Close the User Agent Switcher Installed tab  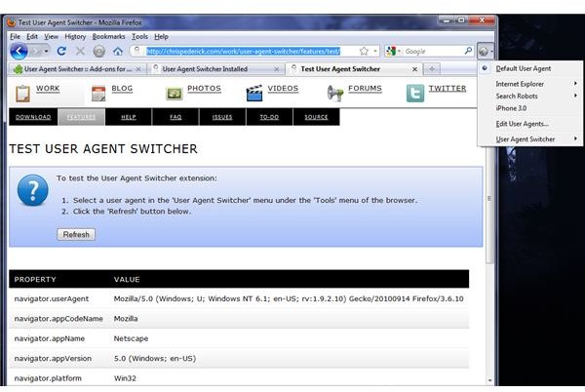click(x=277, y=69)
